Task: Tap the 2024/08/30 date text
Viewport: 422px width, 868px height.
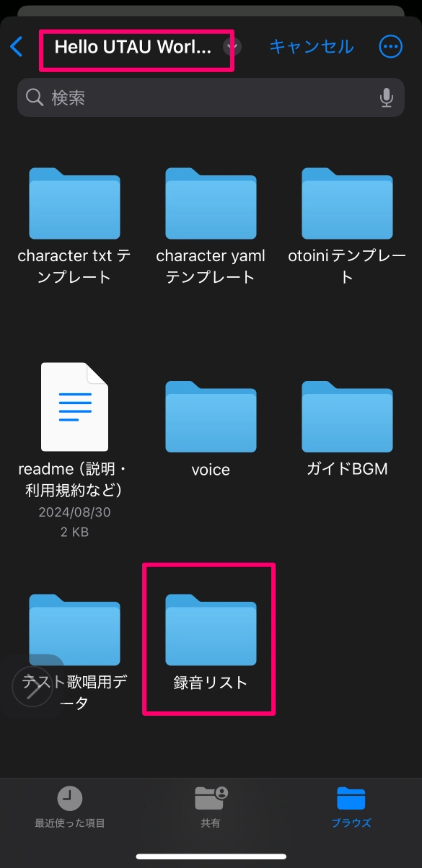Action: 74,512
